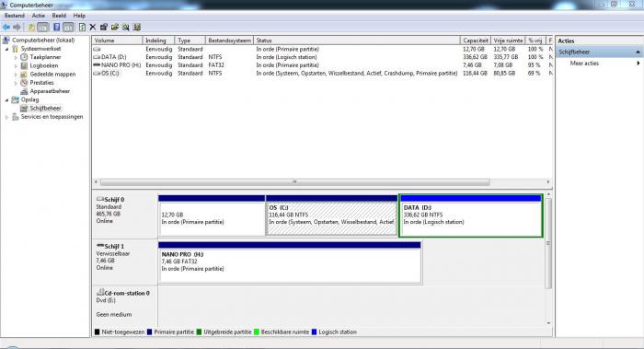
Task: Toggle the Show/Hide Console Tree toolbar icon
Action: coord(42,27)
